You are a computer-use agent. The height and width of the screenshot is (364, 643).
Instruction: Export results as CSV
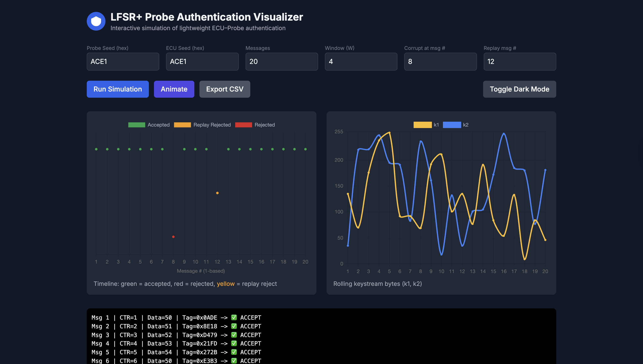tap(225, 89)
